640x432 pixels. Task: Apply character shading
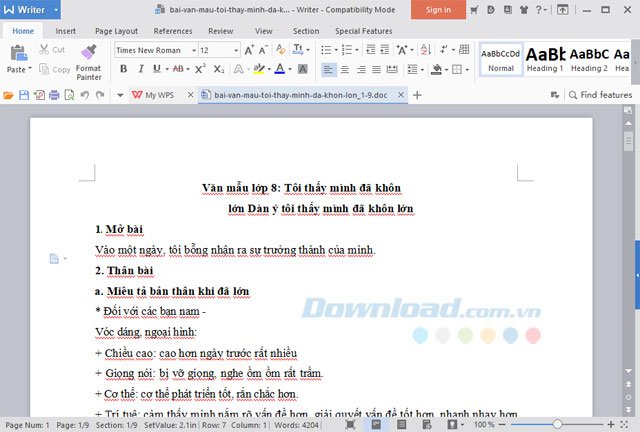pos(302,69)
